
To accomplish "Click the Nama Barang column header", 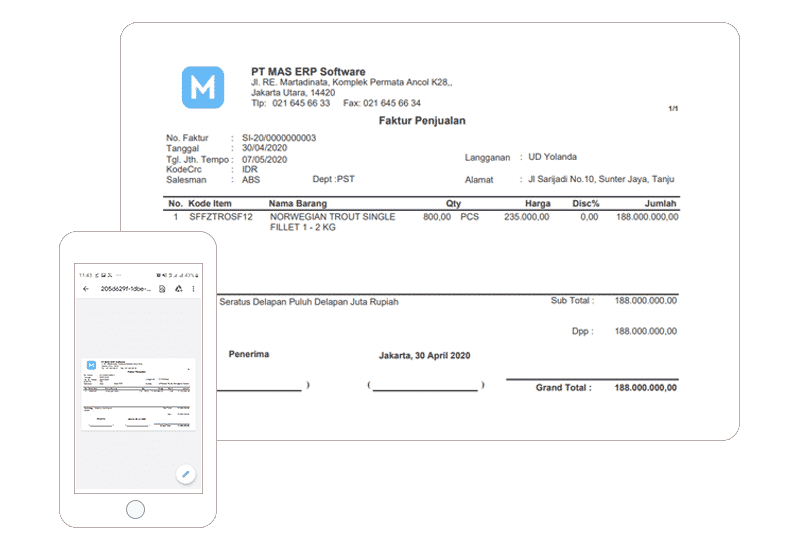I will click(300, 203).
